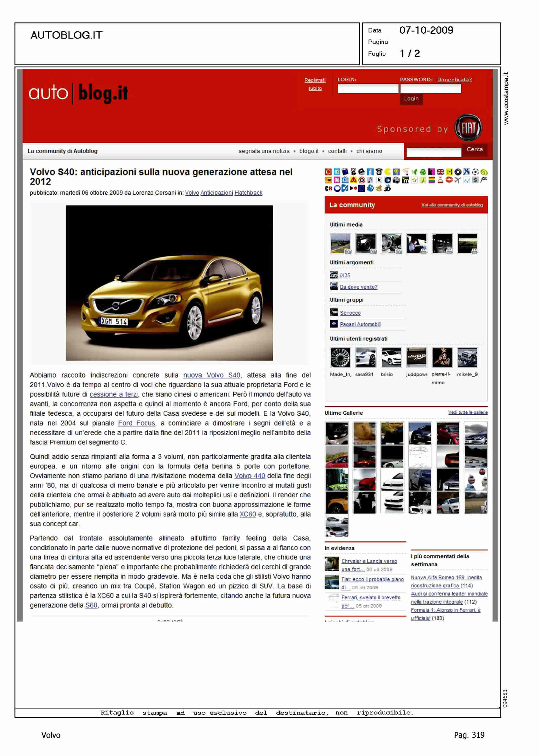Screen dimensions: 539x756
Task: Open 'segnala una notizia' in navigation bar
Action: (x=263, y=151)
